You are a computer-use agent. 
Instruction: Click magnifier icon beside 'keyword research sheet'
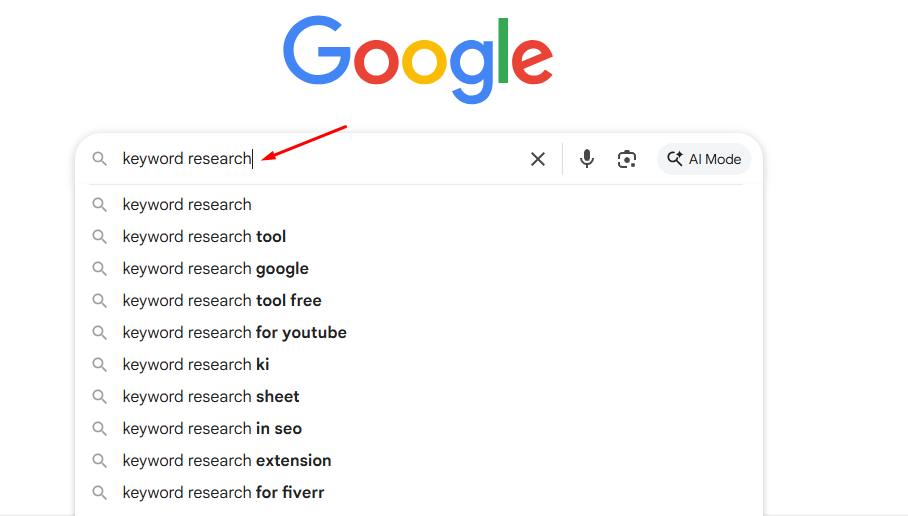click(100, 397)
